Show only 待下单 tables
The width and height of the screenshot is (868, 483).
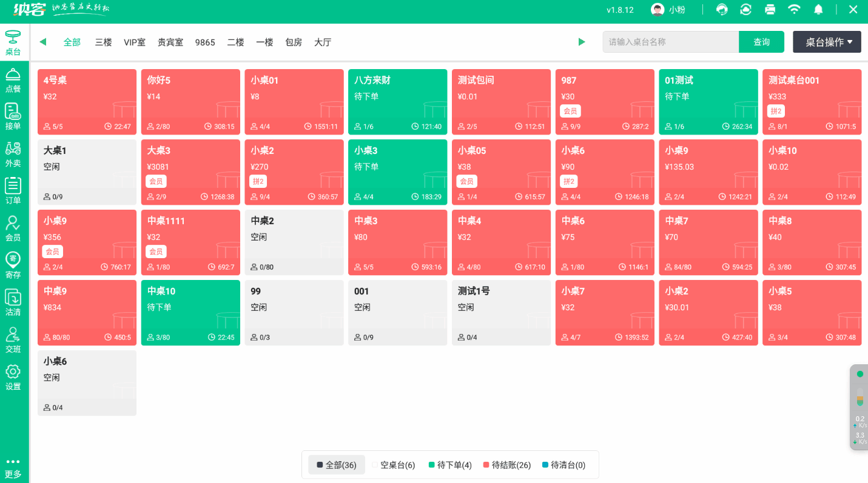(449, 465)
